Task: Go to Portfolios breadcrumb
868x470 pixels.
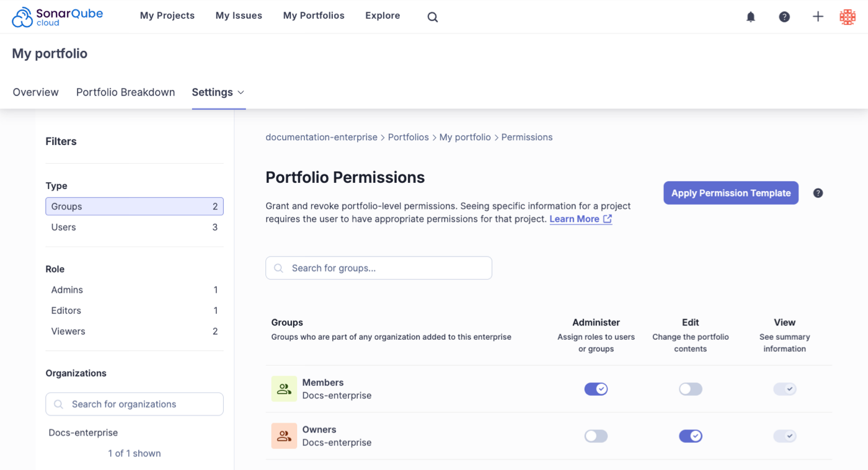Action: (409, 137)
